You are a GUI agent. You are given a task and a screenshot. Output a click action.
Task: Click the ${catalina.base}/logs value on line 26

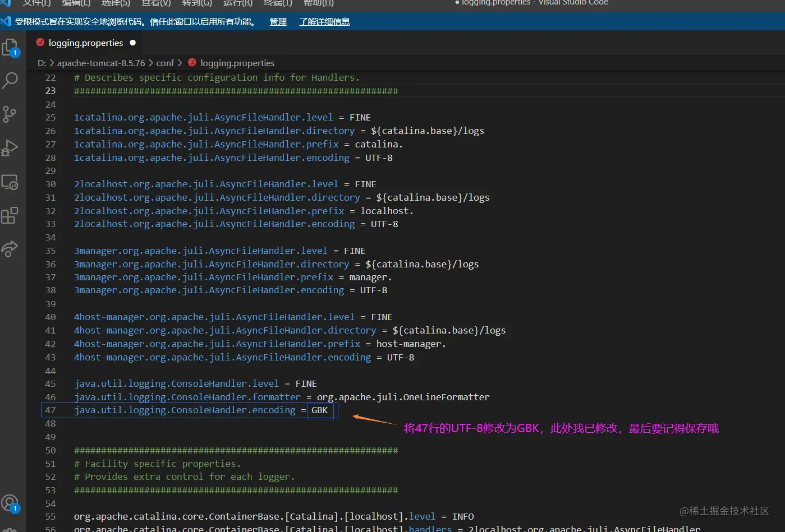point(428,131)
